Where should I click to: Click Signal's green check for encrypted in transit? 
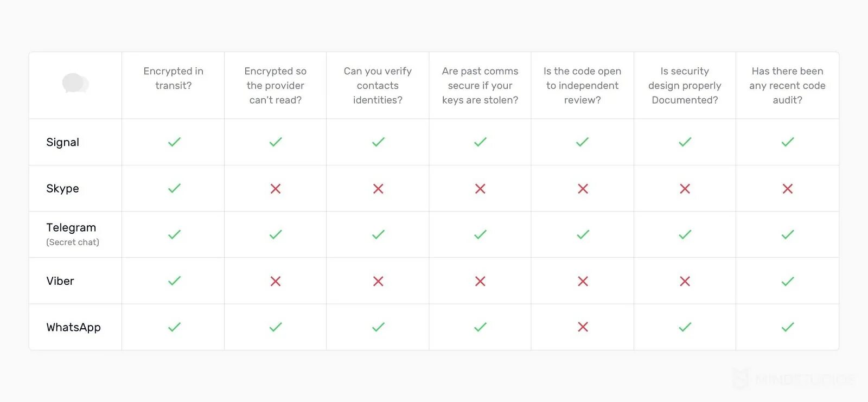coord(174,142)
